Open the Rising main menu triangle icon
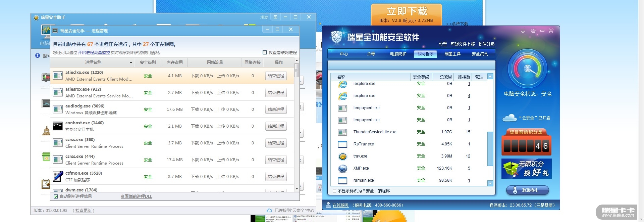This screenshot has width=644, height=222. click(523, 31)
